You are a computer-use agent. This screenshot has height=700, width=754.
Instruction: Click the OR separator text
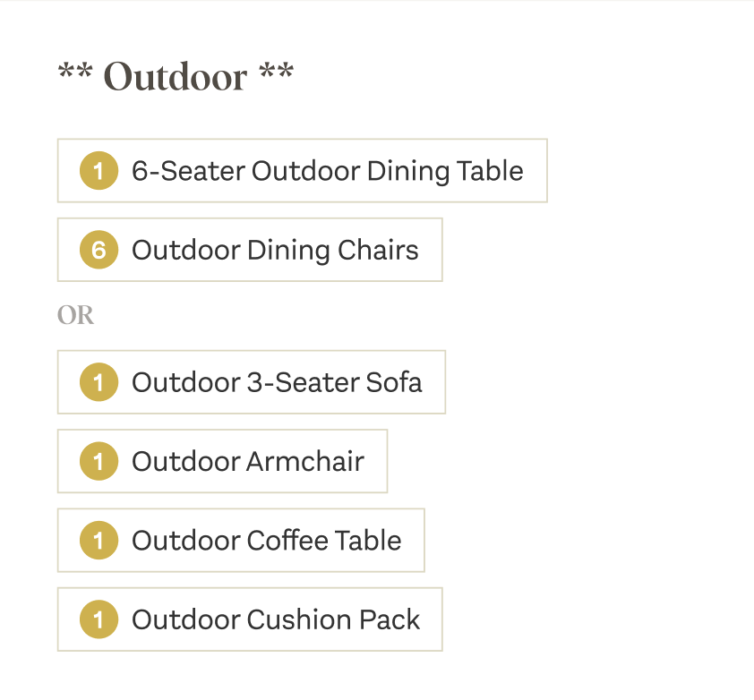75,316
